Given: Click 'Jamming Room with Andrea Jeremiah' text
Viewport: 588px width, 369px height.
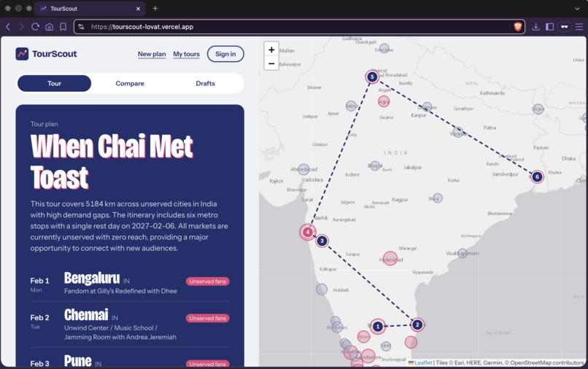Looking at the screenshot, I should 120,337.
